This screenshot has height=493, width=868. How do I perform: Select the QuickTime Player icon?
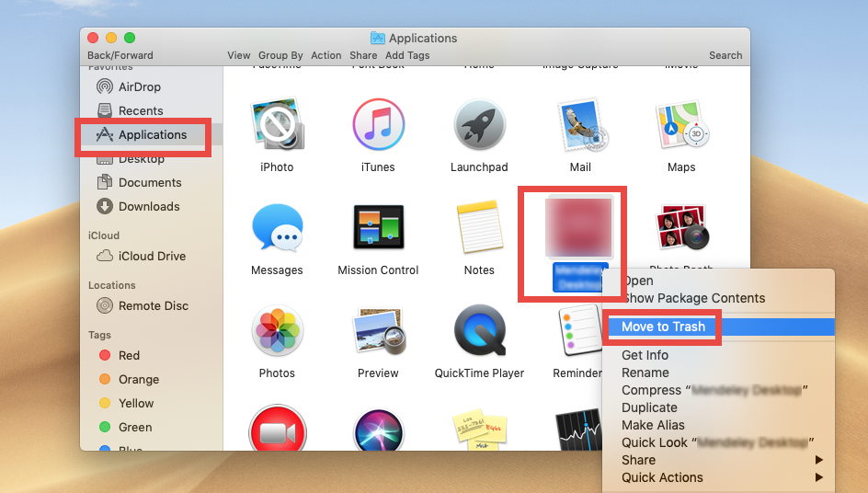[479, 332]
